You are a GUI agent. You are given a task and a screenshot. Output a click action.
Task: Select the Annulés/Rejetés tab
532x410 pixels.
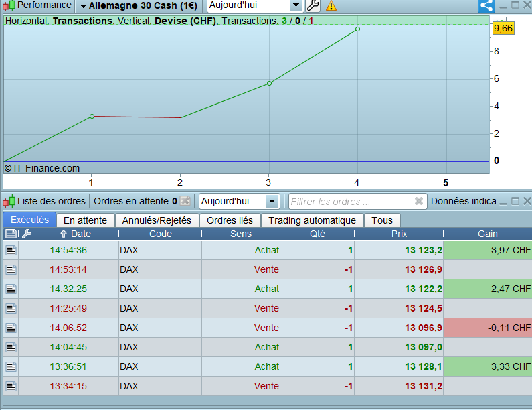point(157,220)
